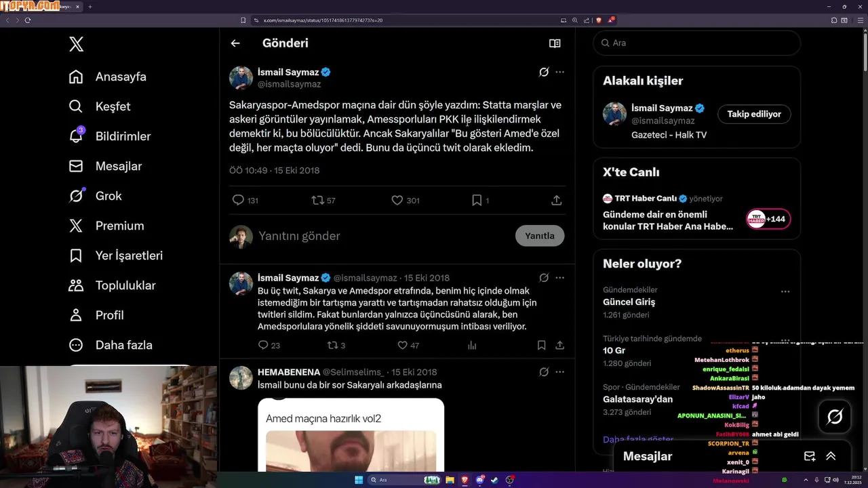Open Yer İşaretleri bookmarks

(116, 256)
